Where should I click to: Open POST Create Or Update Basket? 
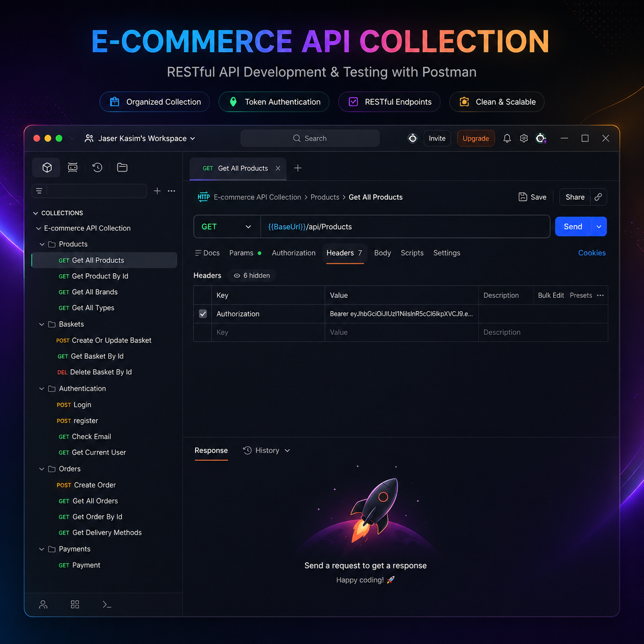tap(104, 340)
